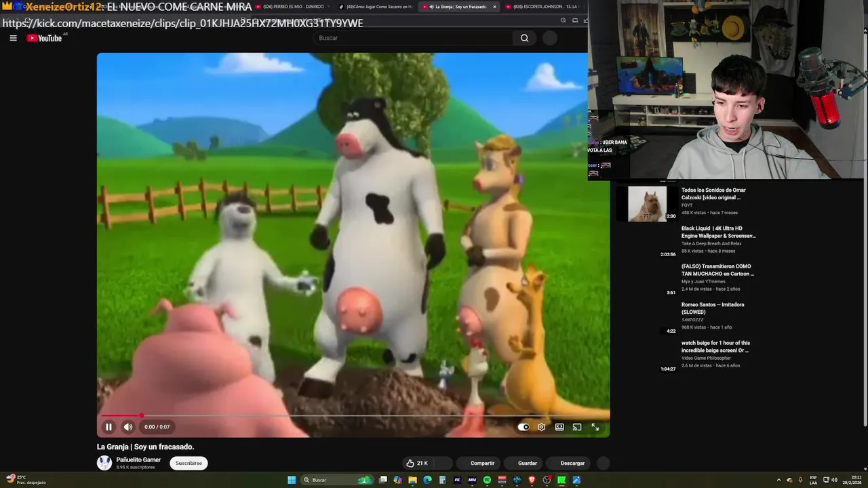Viewport: 868px width, 488px height.
Task: Show hidden system tray icons
Action: pos(779,480)
